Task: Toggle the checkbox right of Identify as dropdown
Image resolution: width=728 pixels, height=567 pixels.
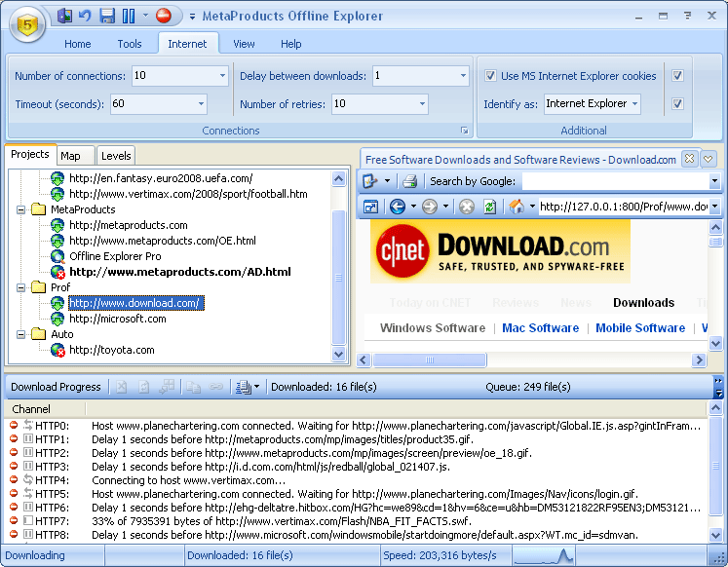Action: (x=677, y=103)
